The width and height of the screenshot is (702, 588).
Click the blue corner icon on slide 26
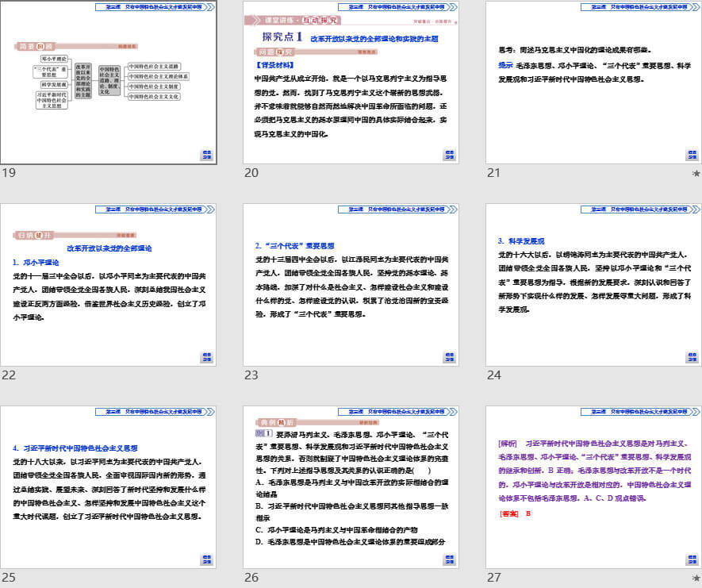pos(450,559)
